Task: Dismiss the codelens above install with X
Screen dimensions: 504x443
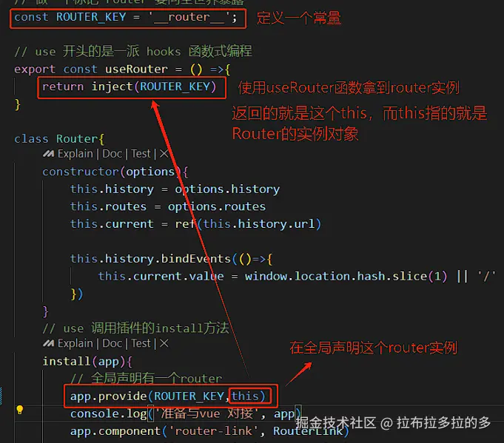Action: [x=164, y=343]
